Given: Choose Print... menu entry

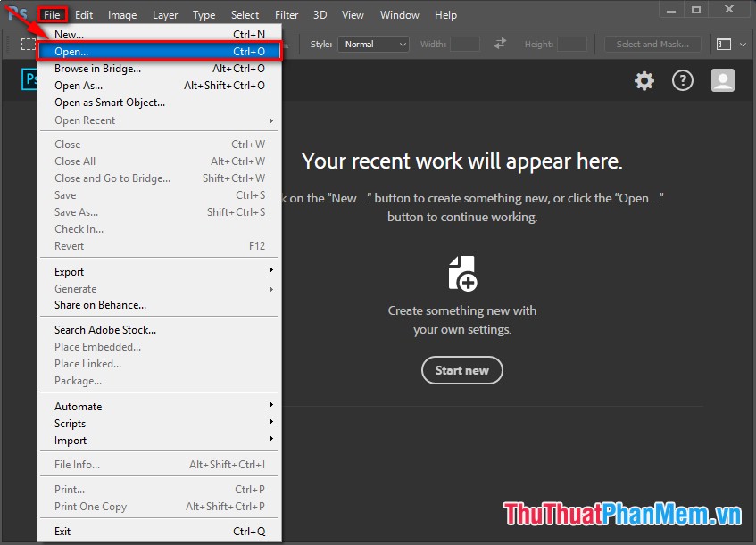Looking at the screenshot, I should [159, 489].
